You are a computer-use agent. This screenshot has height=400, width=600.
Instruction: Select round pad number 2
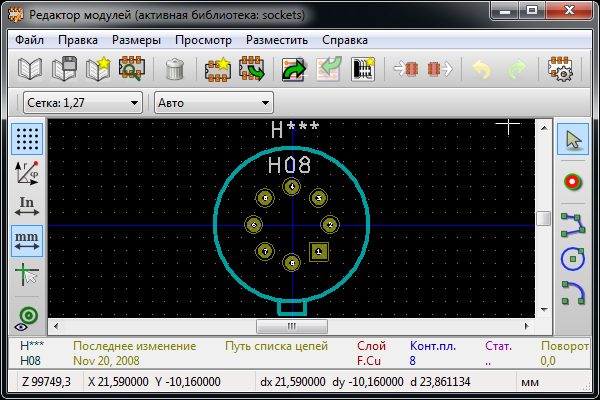point(330,225)
